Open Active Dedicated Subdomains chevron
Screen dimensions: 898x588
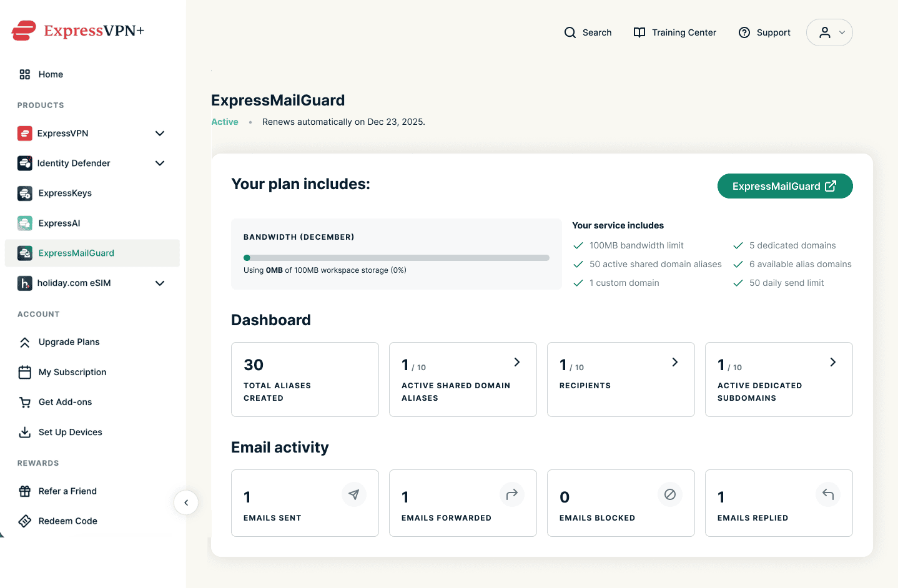tap(833, 362)
